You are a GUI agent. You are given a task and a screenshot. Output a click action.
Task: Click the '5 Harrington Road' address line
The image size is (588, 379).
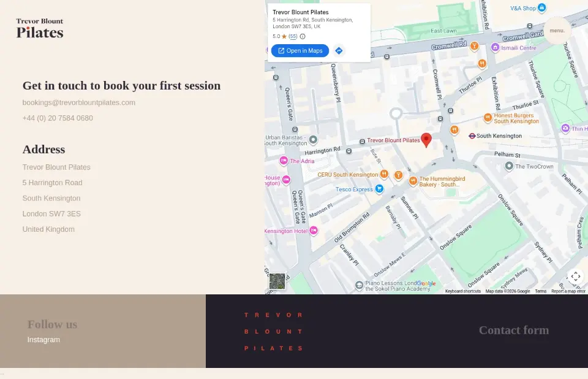pos(53,183)
